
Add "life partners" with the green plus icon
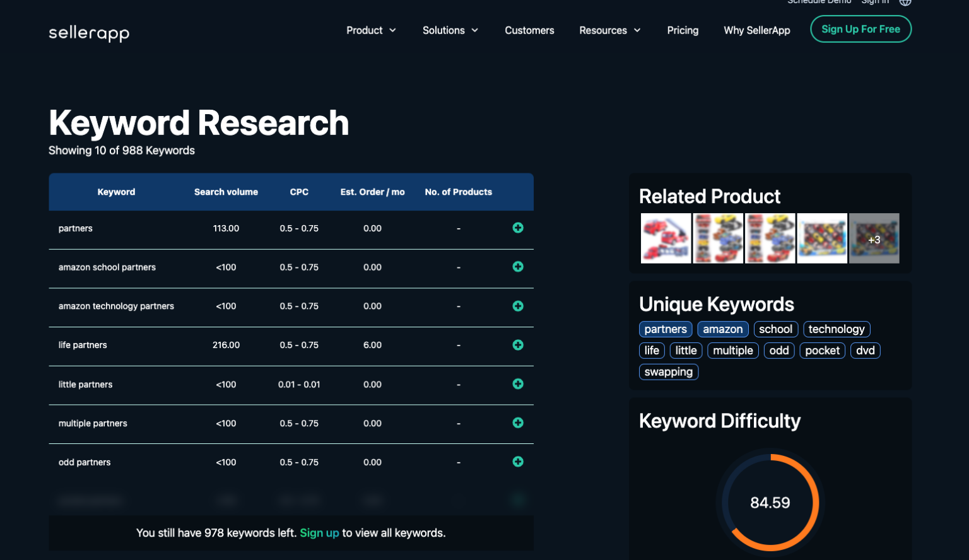(517, 345)
